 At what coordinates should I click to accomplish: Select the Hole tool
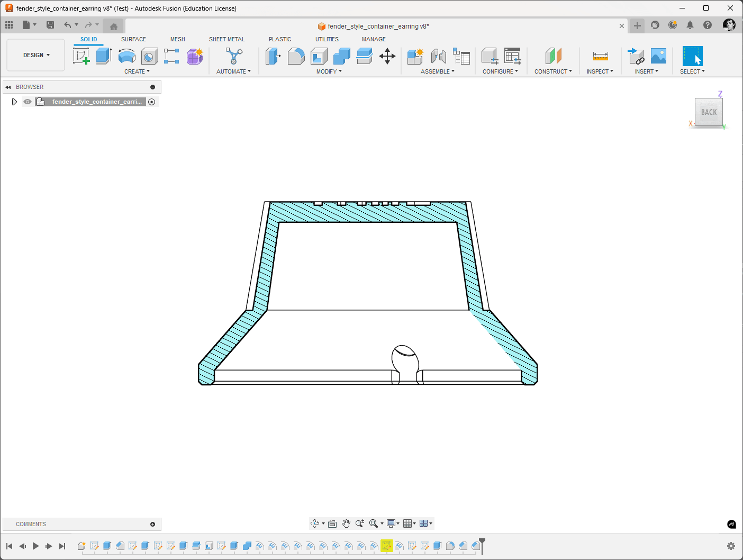point(149,56)
